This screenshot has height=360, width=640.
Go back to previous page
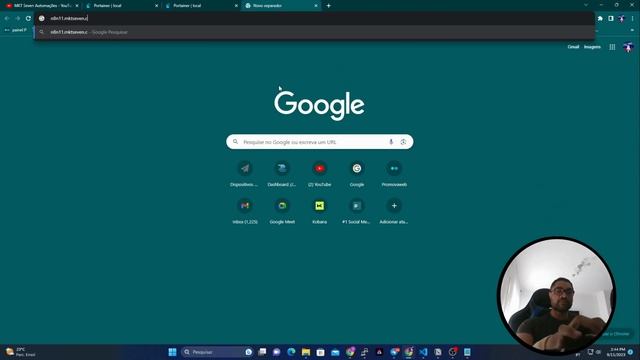7,18
